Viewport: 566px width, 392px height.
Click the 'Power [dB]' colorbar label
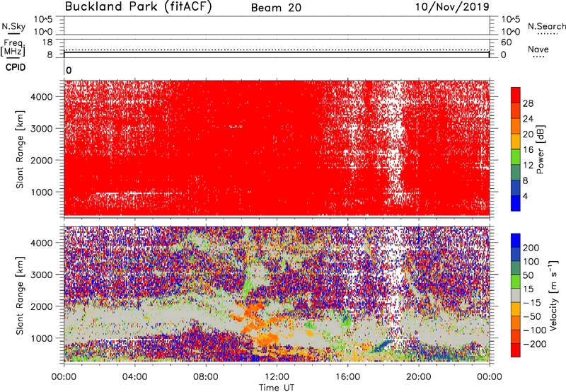click(x=540, y=149)
